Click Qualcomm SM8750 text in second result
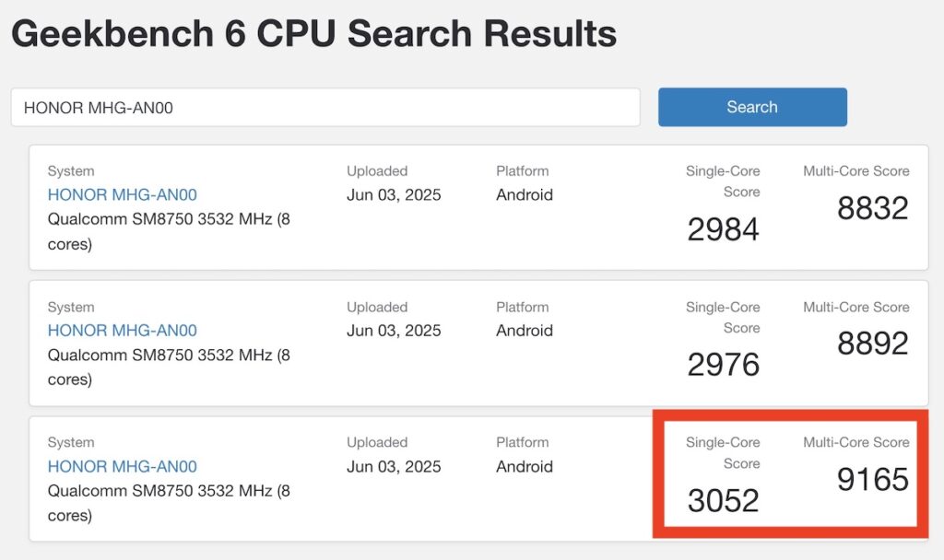944x560 pixels. [x=170, y=367]
